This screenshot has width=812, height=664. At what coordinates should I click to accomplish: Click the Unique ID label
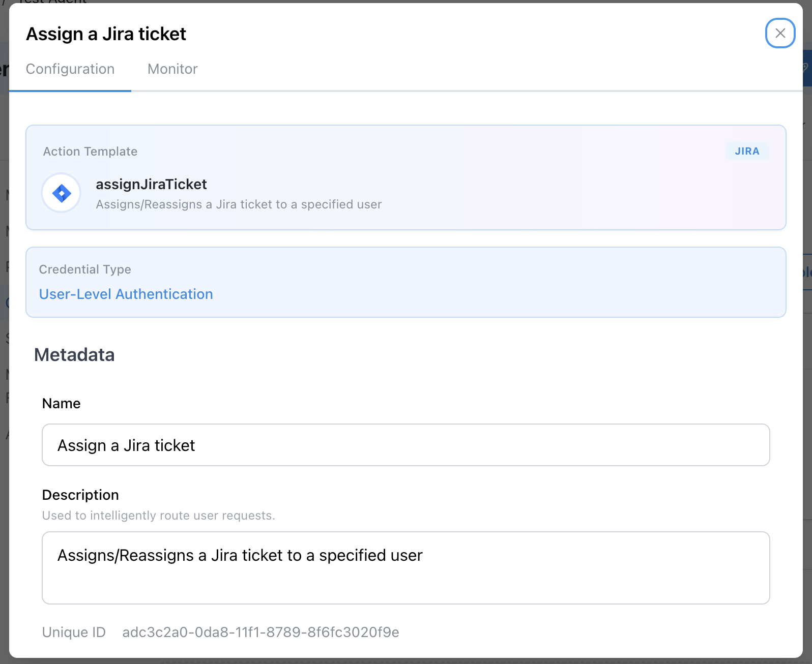click(74, 632)
